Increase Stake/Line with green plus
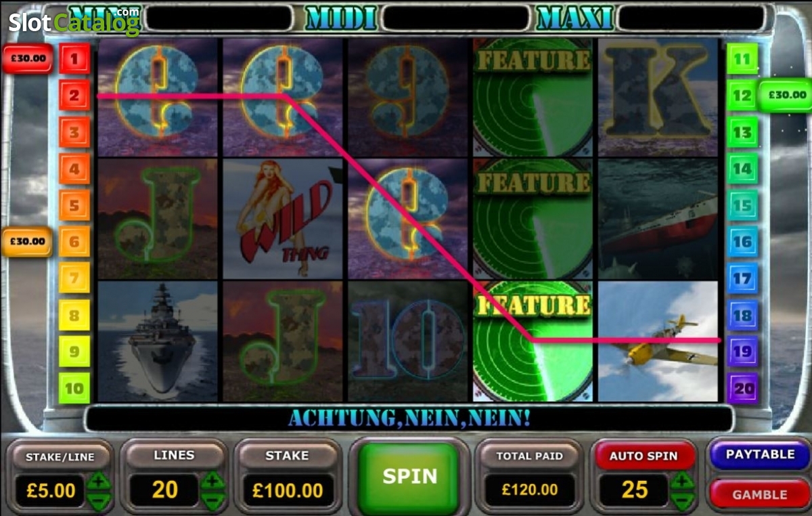Image resolution: width=812 pixels, height=516 pixels. point(99,481)
